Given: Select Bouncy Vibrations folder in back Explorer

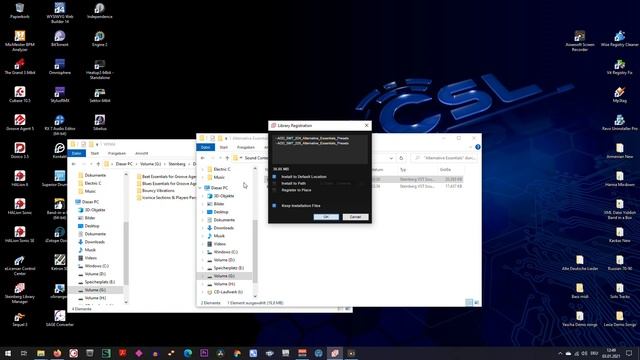Looking at the screenshot, I should coord(158,191).
